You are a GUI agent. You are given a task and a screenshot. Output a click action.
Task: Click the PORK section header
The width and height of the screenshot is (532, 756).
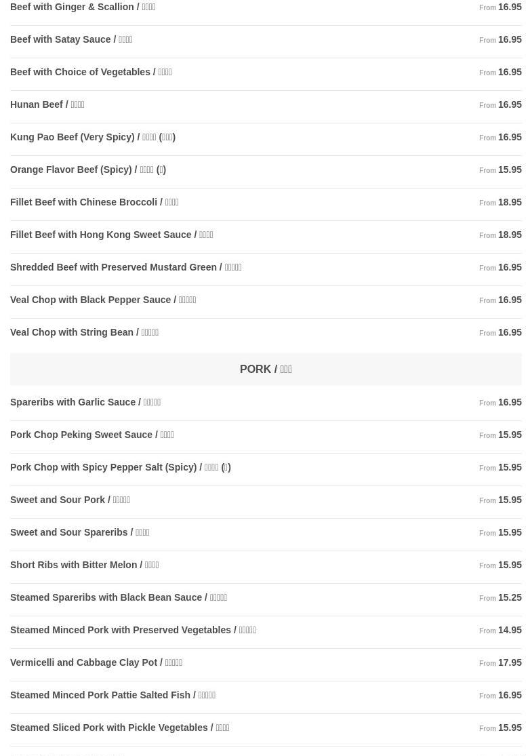coord(266,369)
